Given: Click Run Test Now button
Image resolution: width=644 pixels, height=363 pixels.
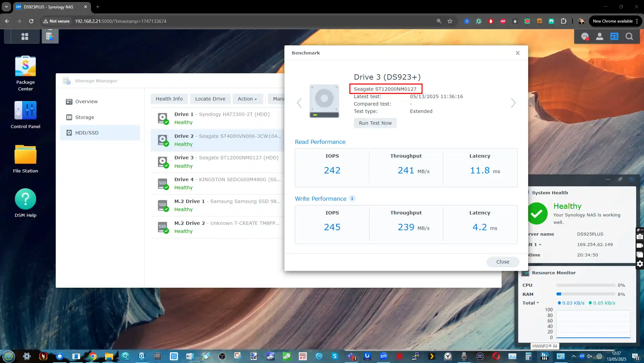Looking at the screenshot, I should pos(375,123).
